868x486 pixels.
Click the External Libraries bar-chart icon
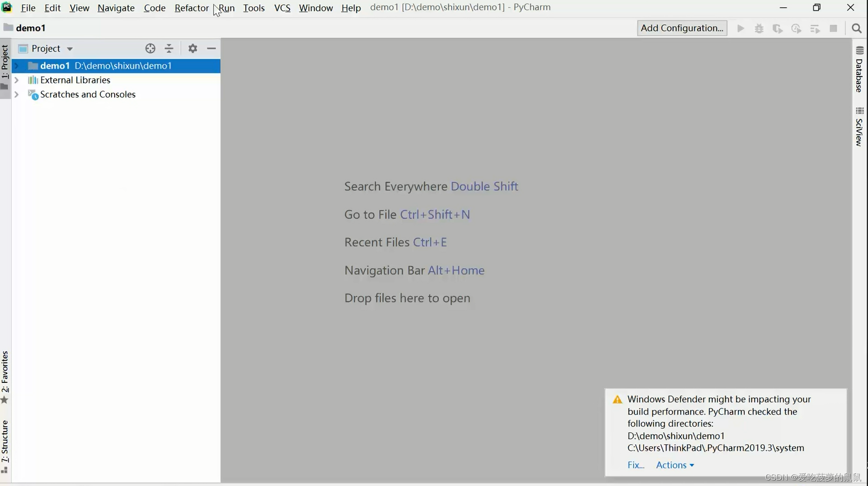(x=33, y=80)
